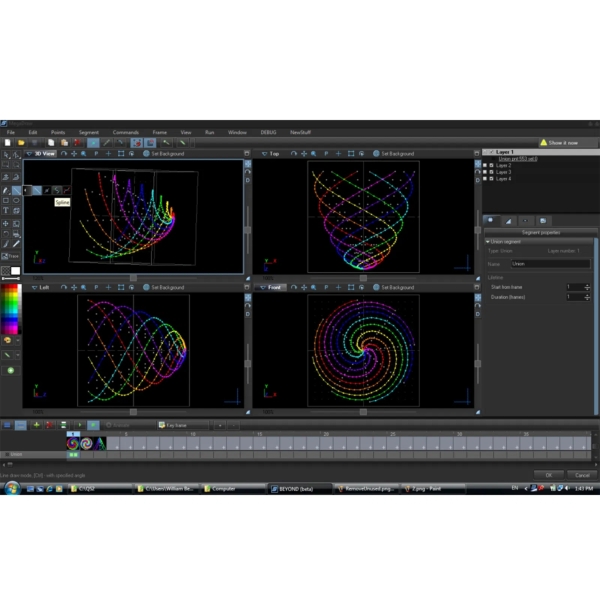Click the Show it now button
The height and width of the screenshot is (600, 600).
point(569,143)
